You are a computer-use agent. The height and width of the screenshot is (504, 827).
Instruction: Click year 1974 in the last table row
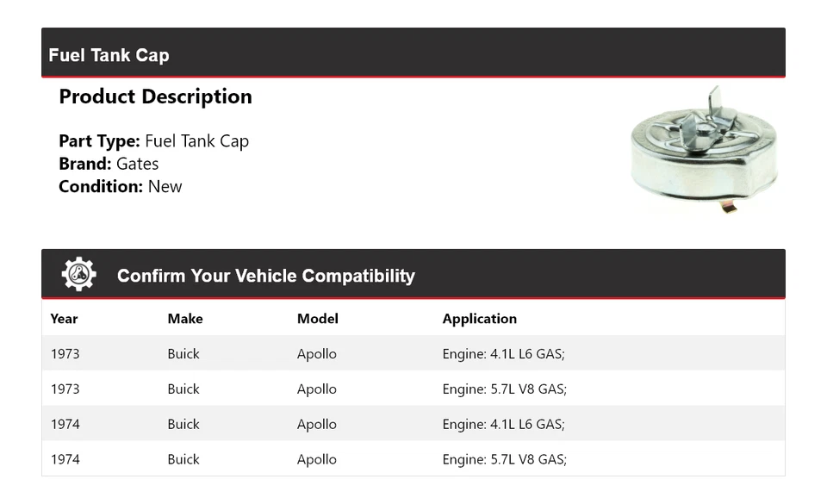click(65, 460)
